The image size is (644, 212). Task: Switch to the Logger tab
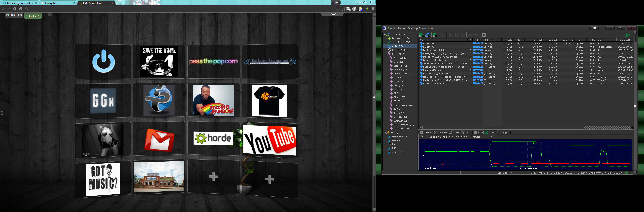(504, 133)
